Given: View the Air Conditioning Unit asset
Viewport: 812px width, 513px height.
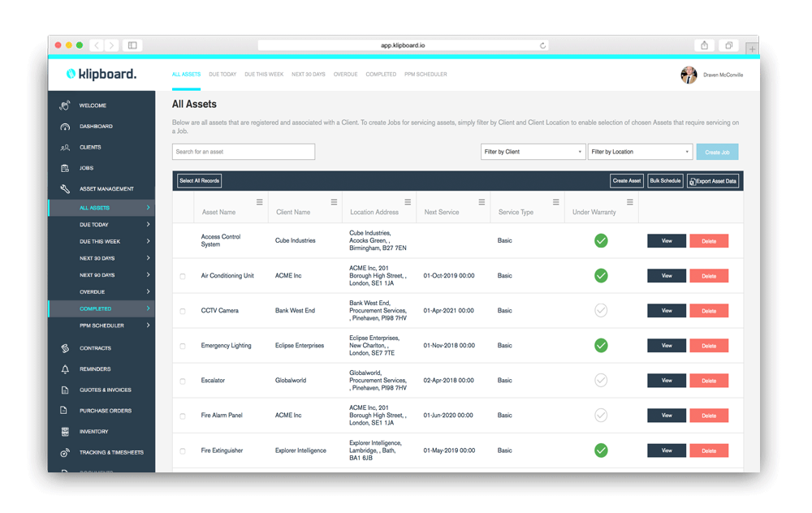Looking at the screenshot, I should click(x=667, y=276).
